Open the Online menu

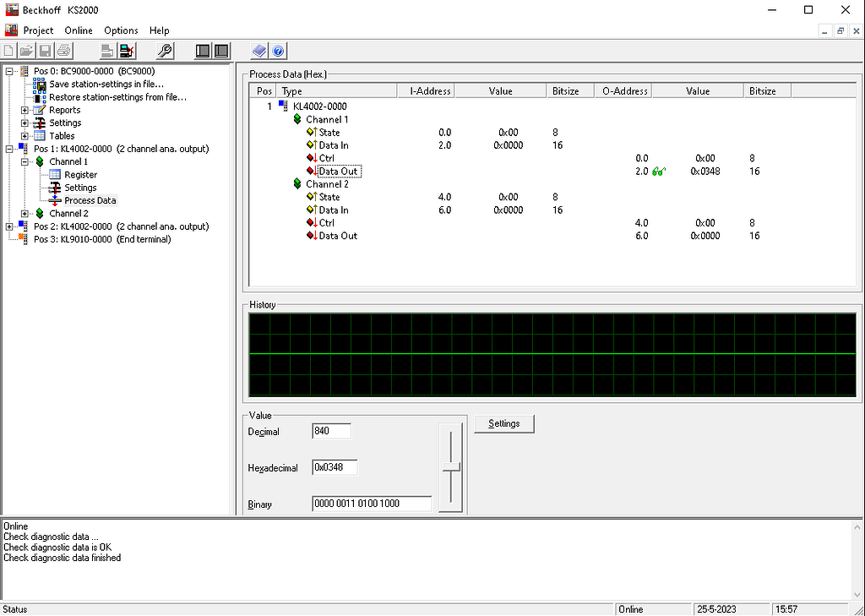point(78,30)
